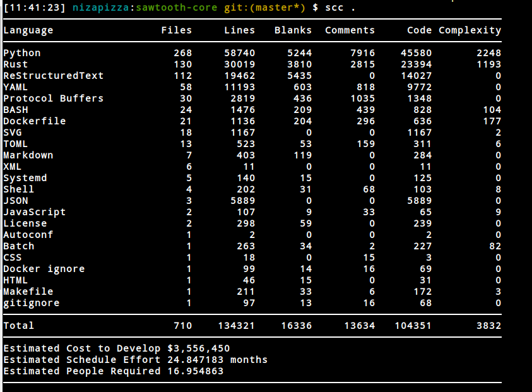Click the Blanks column header
The image size is (532, 392).
click(x=293, y=30)
